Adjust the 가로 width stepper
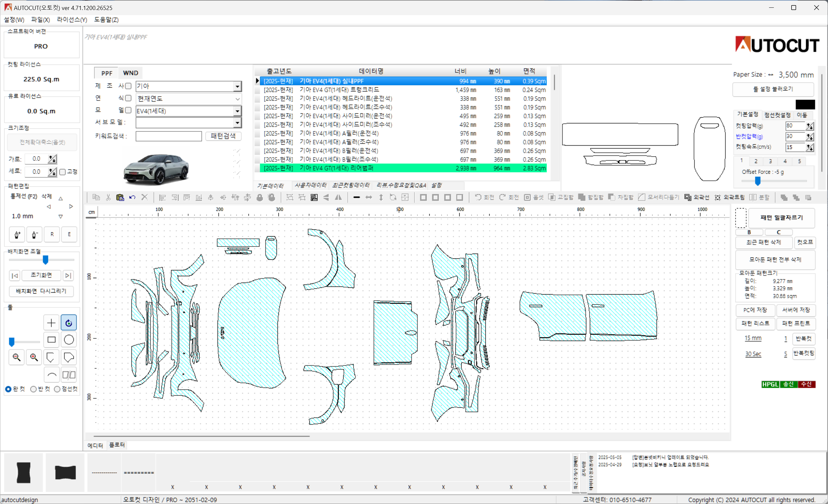This screenshot has width=828, height=504. pyautogui.click(x=53, y=159)
